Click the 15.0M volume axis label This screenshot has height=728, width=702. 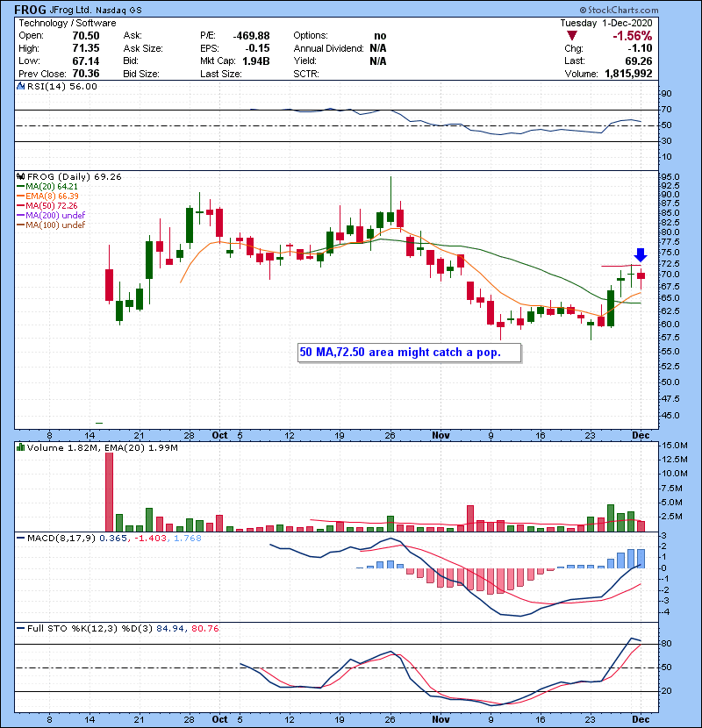click(x=675, y=446)
